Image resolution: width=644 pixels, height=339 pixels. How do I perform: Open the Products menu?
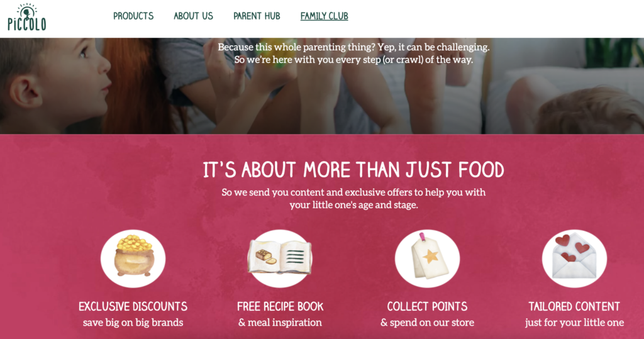pos(133,16)
